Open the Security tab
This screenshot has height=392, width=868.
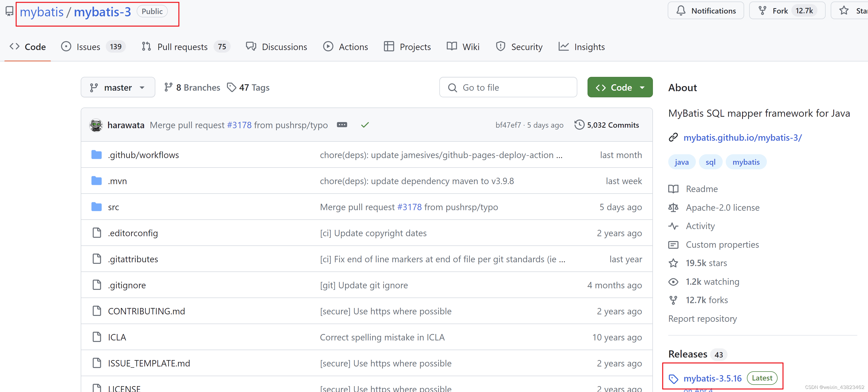[519, 47]
